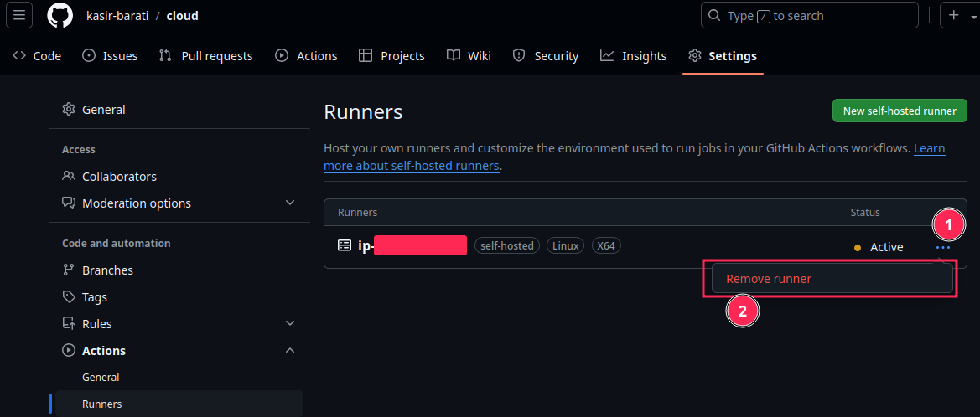
Task: Click the Runners page heading
Action: 363,111
